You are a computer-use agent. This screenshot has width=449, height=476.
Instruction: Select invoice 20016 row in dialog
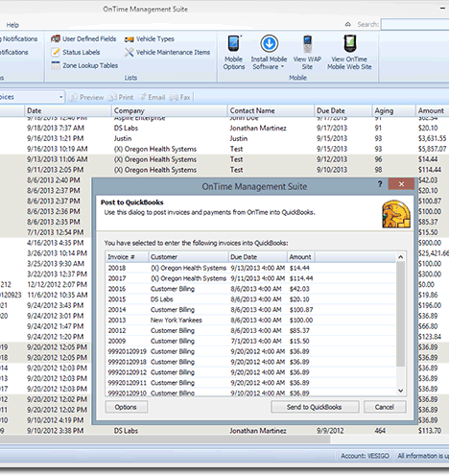pos(251,289)
